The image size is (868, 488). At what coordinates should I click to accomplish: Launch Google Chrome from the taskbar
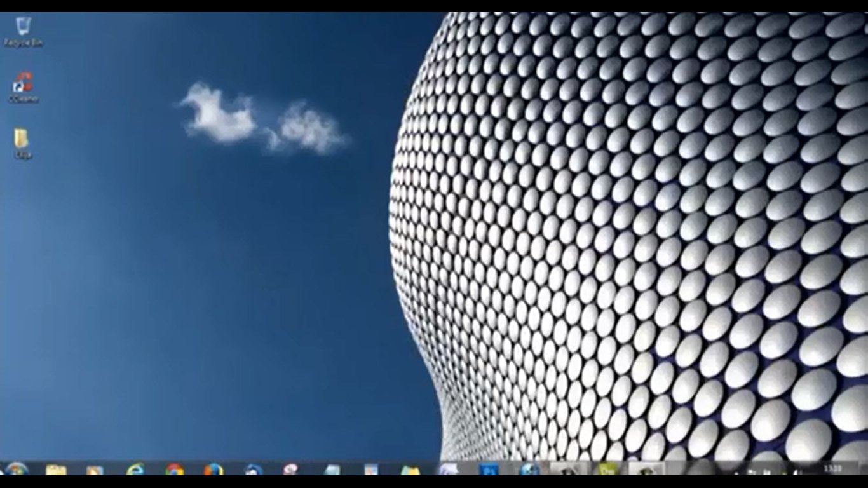point(174,470)
